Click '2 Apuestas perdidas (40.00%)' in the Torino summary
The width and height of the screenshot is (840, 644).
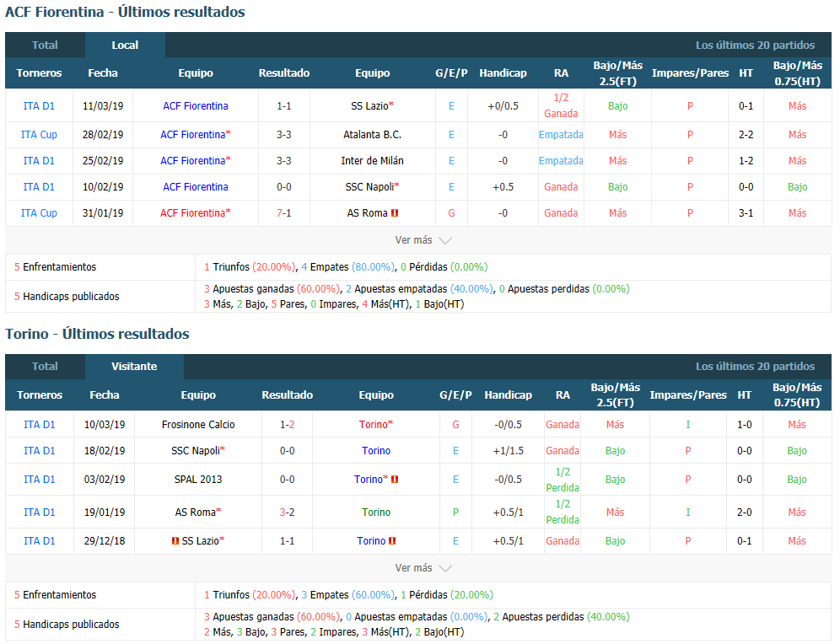[x=562, y=617]
